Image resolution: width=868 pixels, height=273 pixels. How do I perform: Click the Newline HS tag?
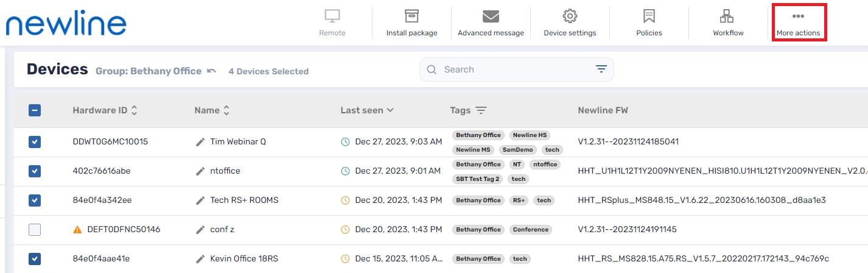pos(529,135)
